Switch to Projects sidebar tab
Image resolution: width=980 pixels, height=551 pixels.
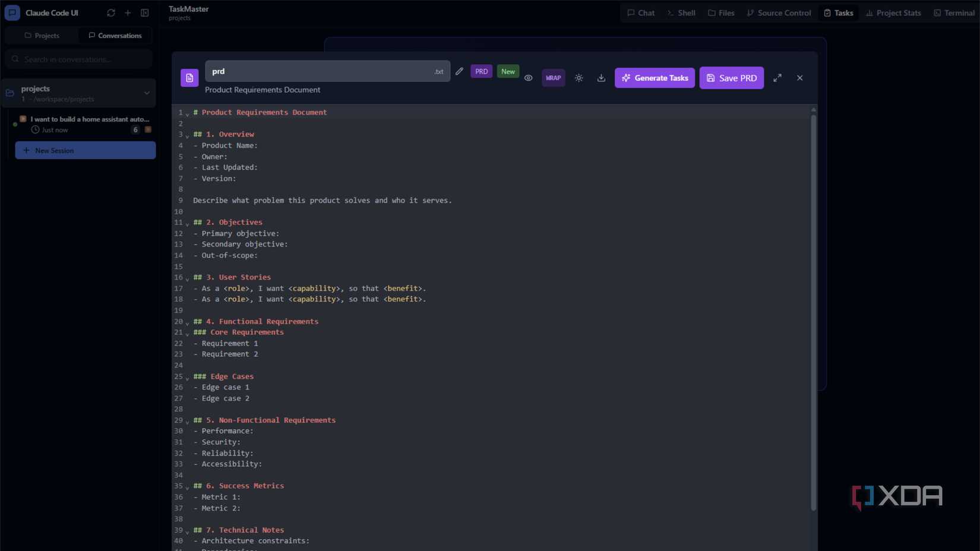coord(42,36)
